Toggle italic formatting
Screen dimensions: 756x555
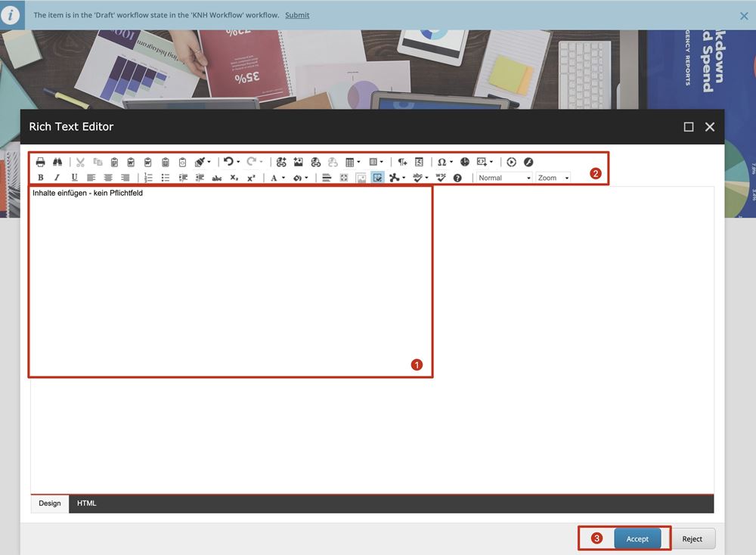click(x=57, y=178)
